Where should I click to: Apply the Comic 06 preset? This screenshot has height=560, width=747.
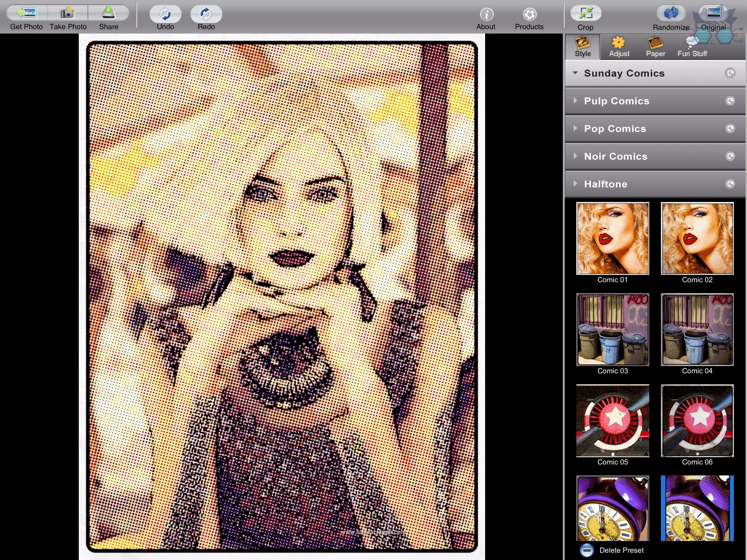(x=697, y=421)
